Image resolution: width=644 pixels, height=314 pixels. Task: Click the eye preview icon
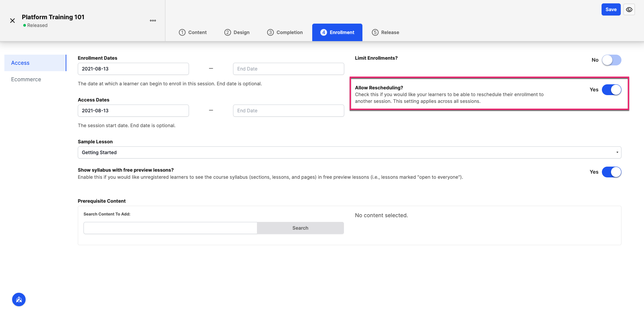[x=629, y=9]
